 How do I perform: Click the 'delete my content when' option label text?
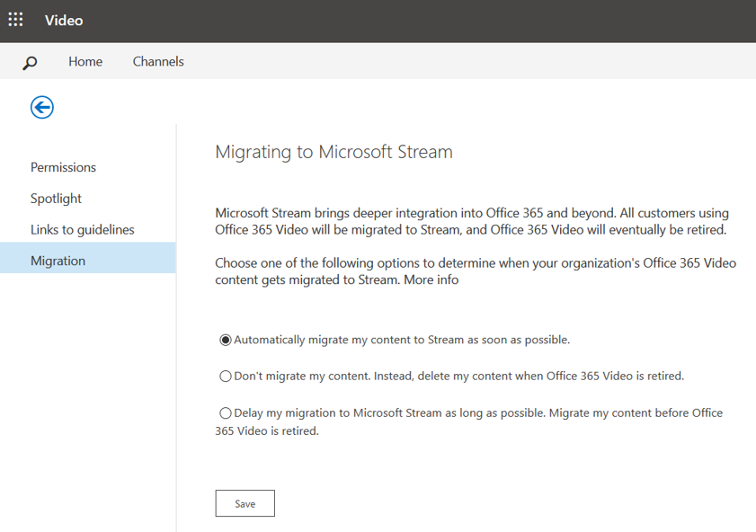click(x=458, y=377)
